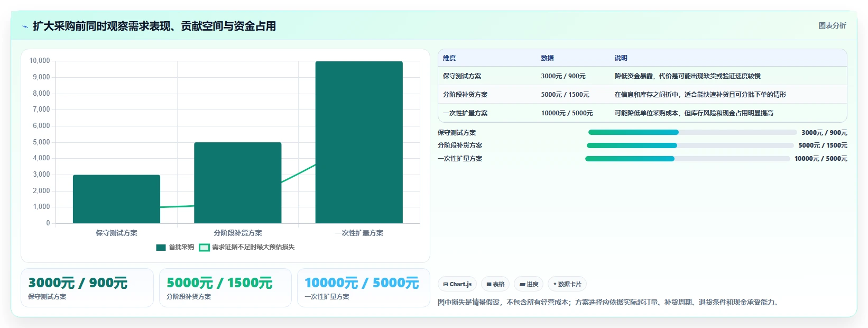Click the 3,000 bar for 保守测试方案
Image resolution: width=868 pixels, height=328 pixels.
116,199
